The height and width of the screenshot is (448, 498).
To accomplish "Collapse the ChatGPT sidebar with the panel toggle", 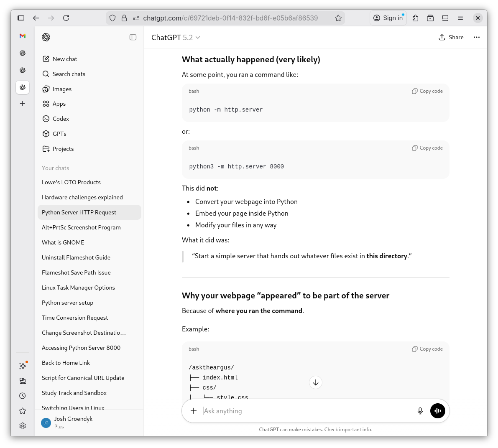I will [x=133, y=37].
